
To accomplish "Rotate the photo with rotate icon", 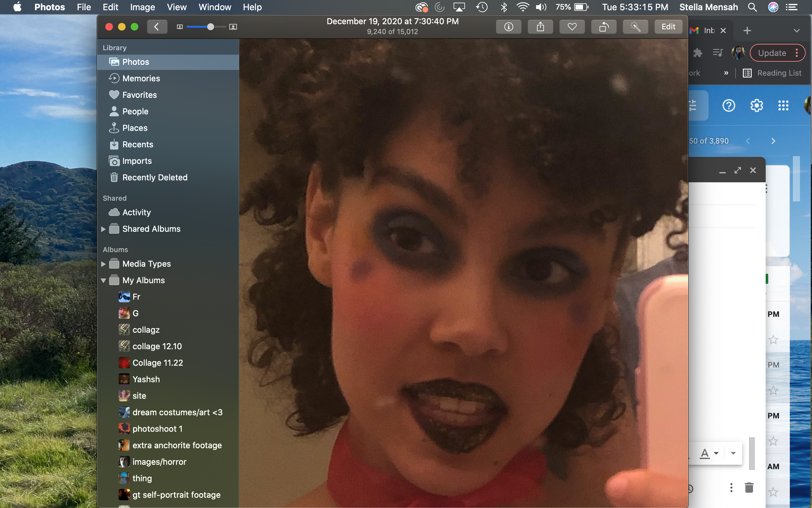I will point(603,27).
